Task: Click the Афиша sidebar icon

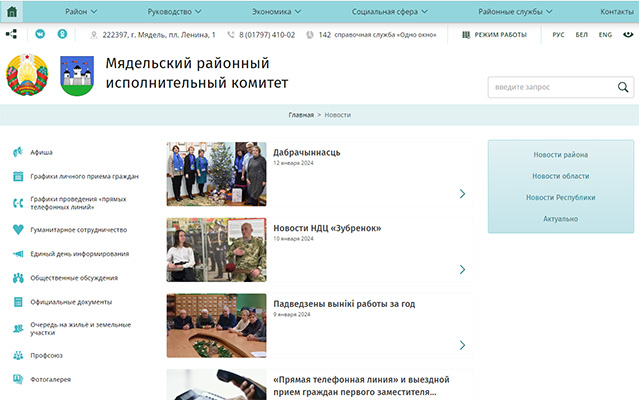Action: 18,153
